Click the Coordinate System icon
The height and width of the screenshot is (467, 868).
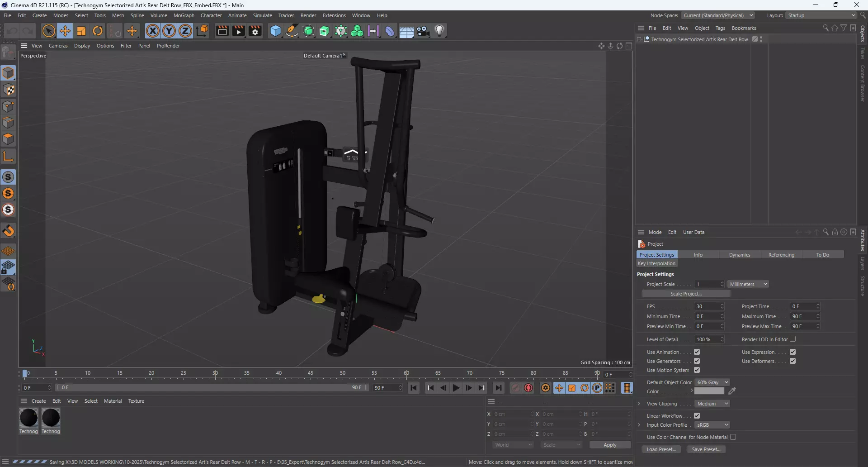(202, 31)
